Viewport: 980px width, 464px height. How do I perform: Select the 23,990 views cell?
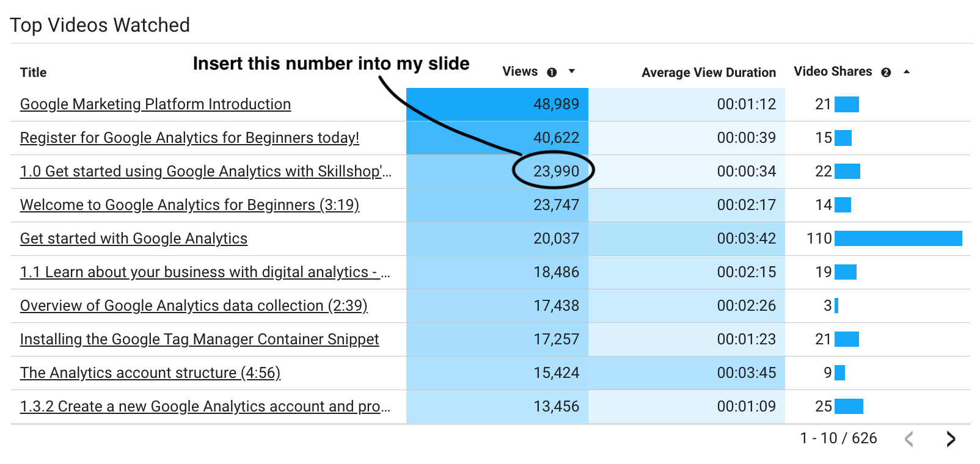497,172
